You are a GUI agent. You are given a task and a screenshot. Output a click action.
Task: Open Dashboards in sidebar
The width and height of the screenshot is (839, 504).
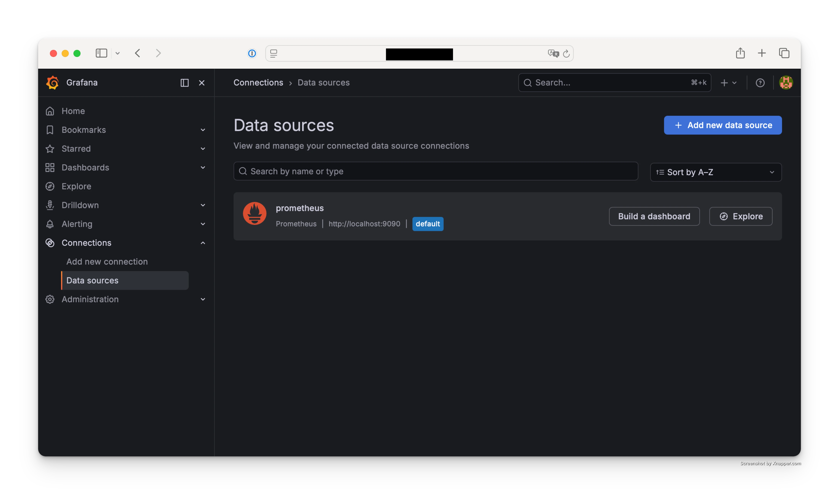[x=85, y=167]
